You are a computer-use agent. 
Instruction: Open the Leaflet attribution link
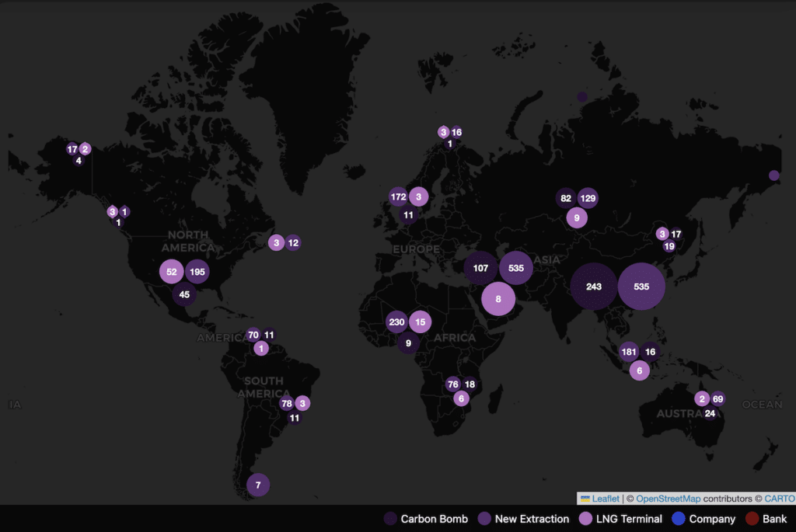point(605,499)
